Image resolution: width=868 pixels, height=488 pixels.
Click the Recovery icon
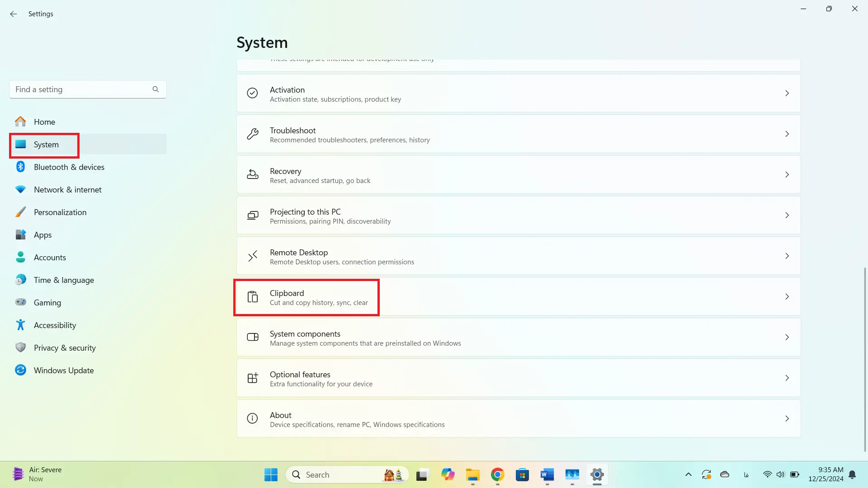252,174
